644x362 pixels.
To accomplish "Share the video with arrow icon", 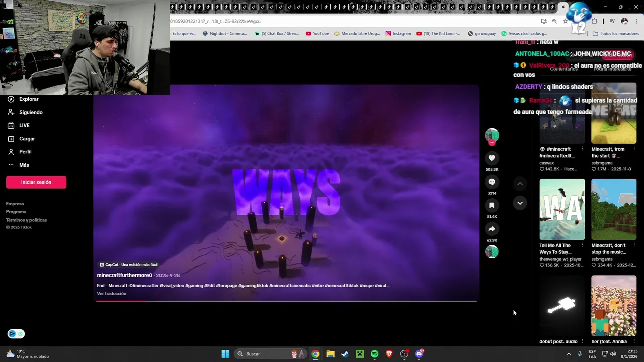I will 492,229.
